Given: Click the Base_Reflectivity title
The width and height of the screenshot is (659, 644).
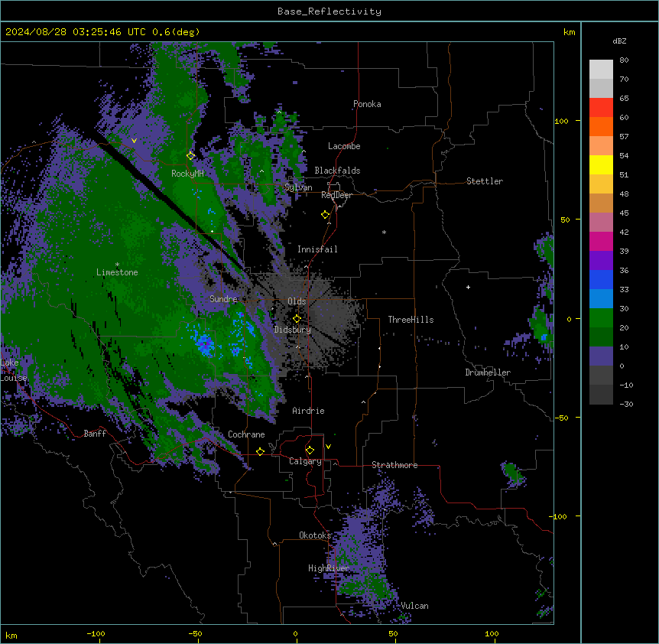Looking at the screenshot, I should point(329,11).
